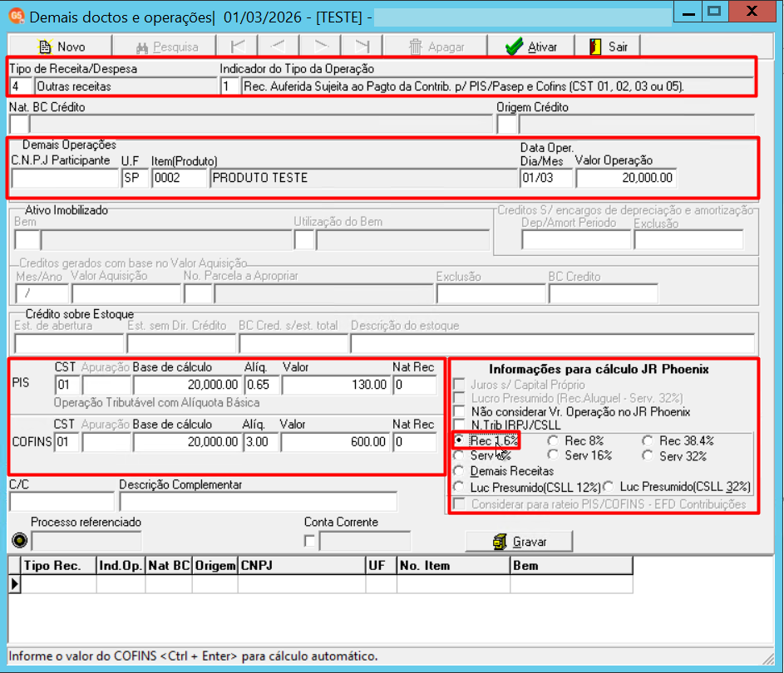Viewport: 784px width, 673px height.
Task: Select Rec 8% radio option
Action: pos(553,440)
